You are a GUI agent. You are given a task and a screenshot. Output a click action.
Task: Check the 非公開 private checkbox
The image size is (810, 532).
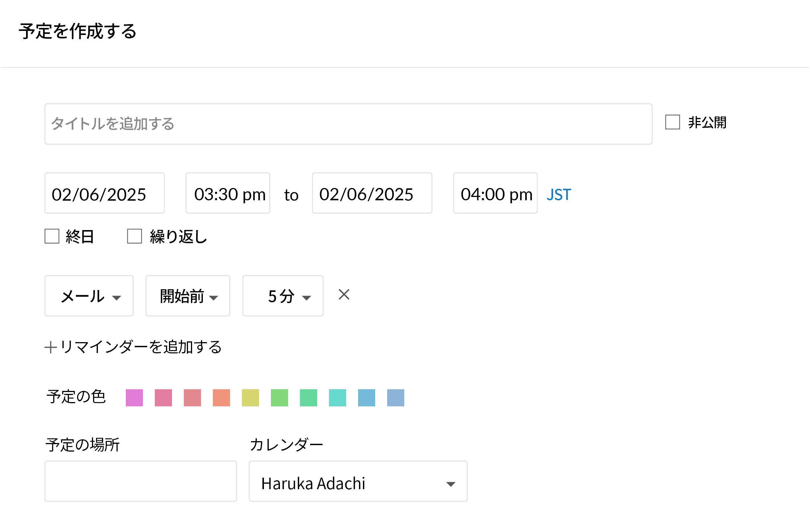(672, 122)
